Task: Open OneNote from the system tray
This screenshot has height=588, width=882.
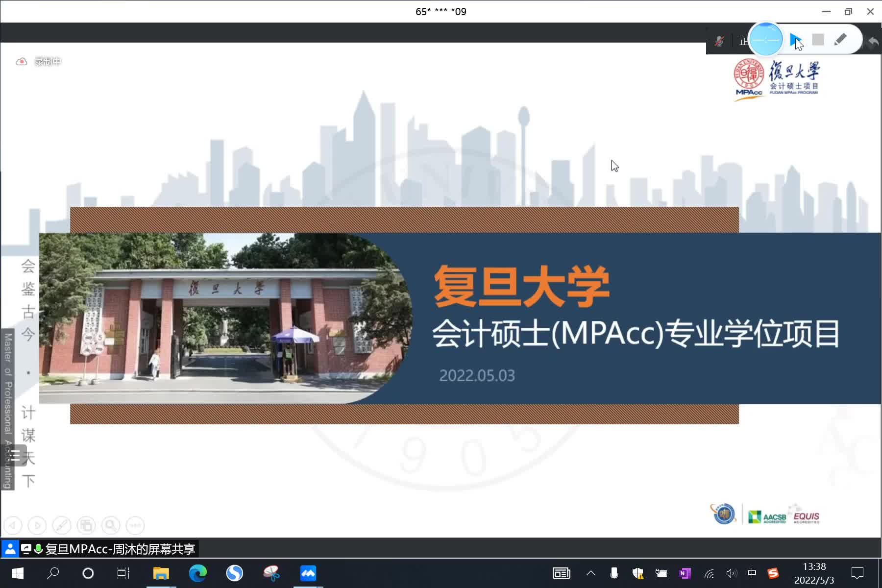Action: pyautogui.click(x=685, y=573)
